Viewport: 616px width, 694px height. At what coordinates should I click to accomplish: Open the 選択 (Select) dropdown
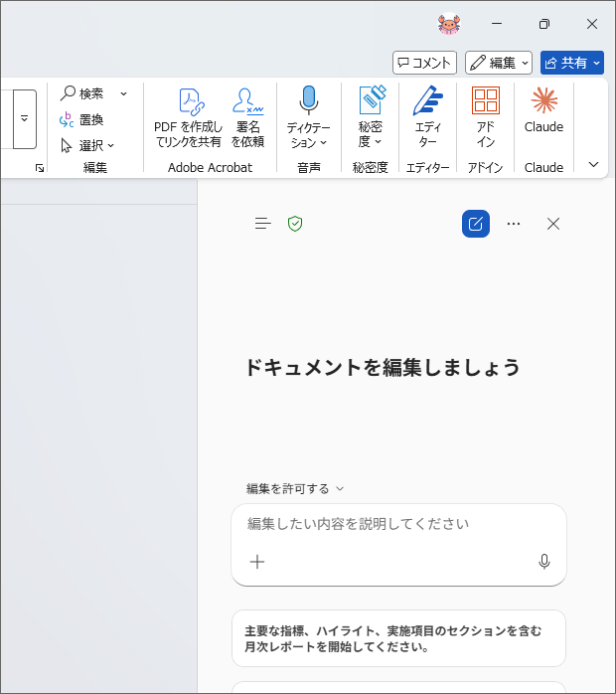coord(87,145)
